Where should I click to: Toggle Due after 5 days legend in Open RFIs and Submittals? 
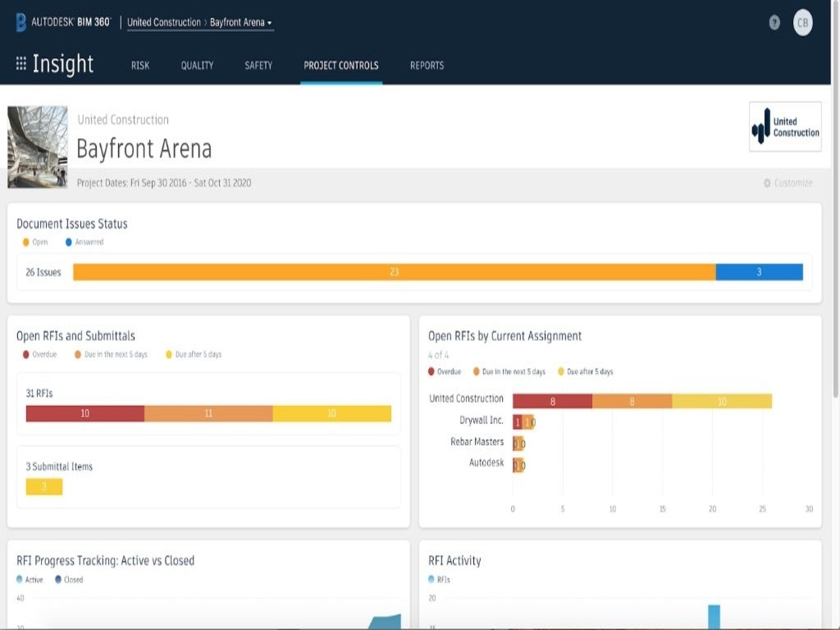click(194, 354)
